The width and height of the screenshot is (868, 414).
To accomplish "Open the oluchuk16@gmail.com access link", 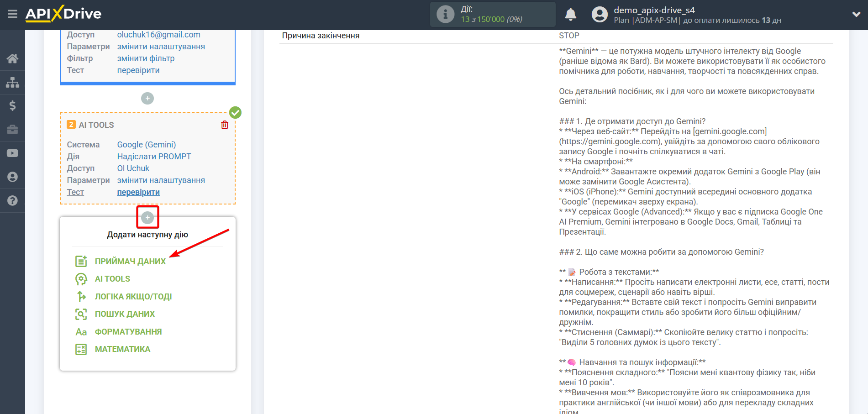I will click(x=159, y=35).
